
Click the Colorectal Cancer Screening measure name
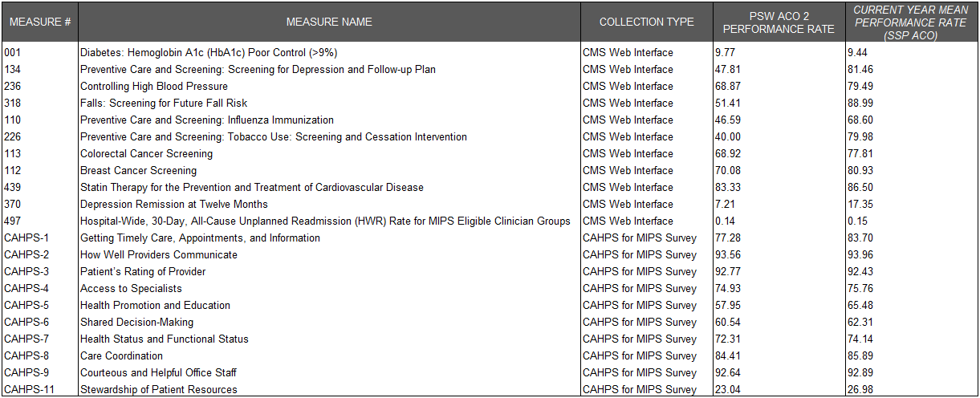[147, 153]
